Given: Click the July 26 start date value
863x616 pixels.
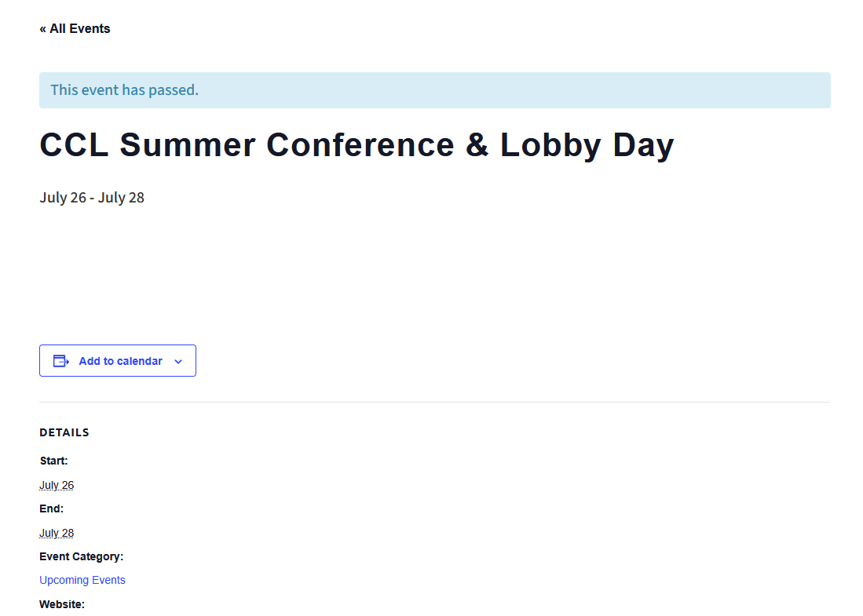Looking at the screenshot, I should [x=57, y=485].
